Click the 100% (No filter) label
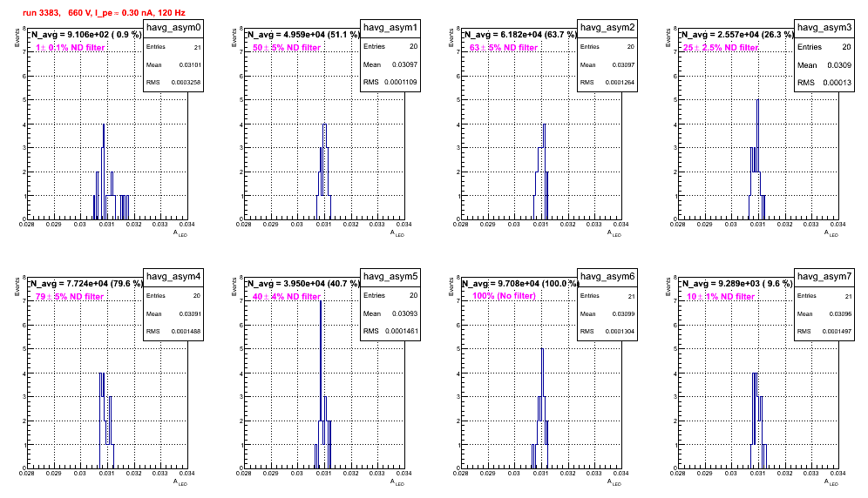 pyautogui.click(x=505, y=296)
